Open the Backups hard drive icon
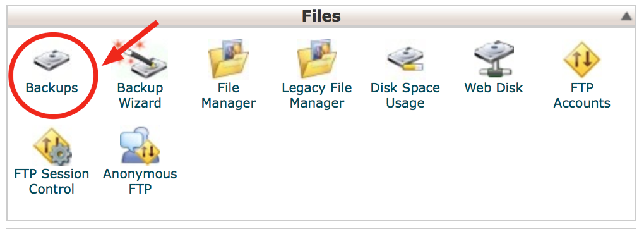The image size is (644, 229). click(x=51, y=59)
